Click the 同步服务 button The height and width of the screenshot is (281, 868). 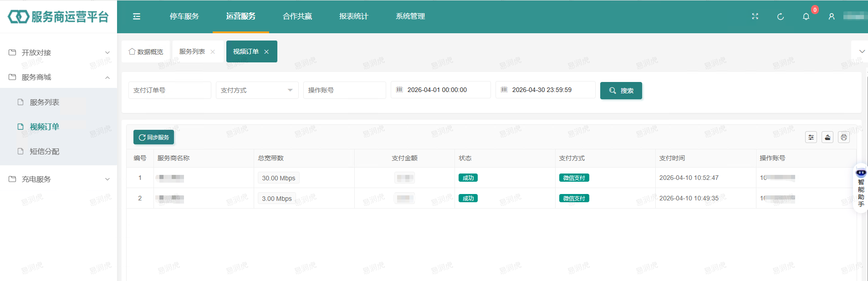click(153, 137)
